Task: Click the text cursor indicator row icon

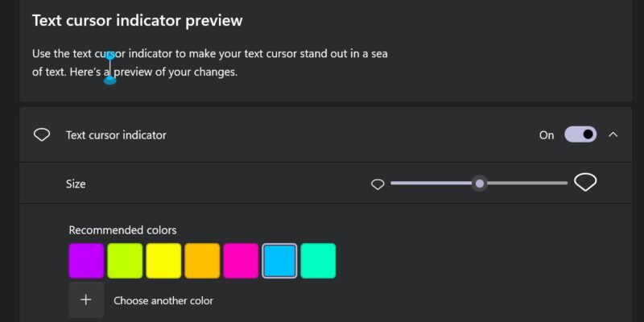Action: pyautogui.click(x=42, y=134)
